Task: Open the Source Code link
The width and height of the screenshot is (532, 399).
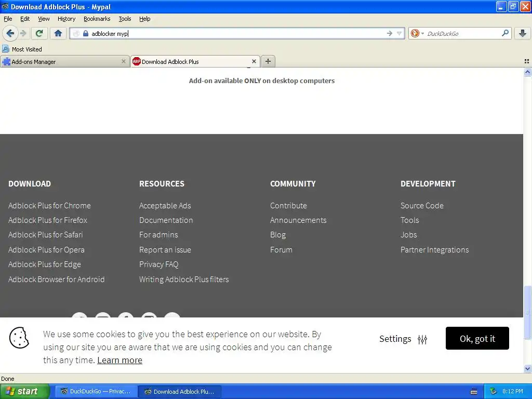Action: tap(422, 206)
